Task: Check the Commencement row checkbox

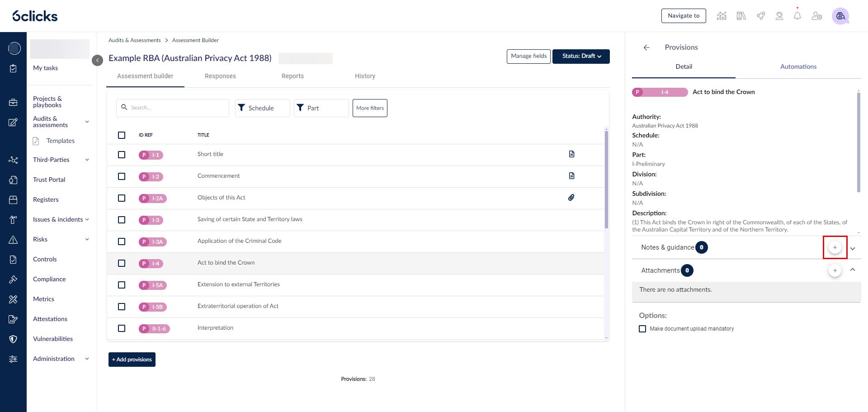Action: pos(122,176)
